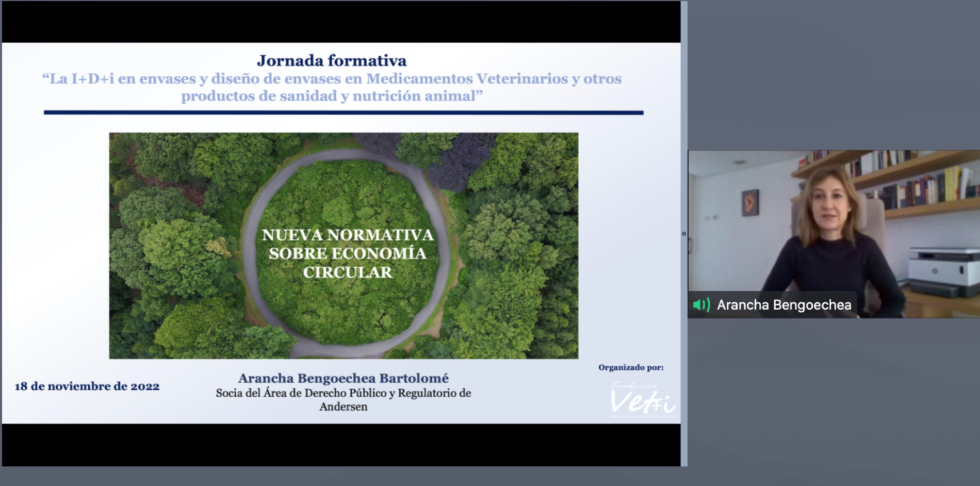Click the 'Organizado por:' label
This screenshot has width=980, height=486.
(x=631, y=367)
